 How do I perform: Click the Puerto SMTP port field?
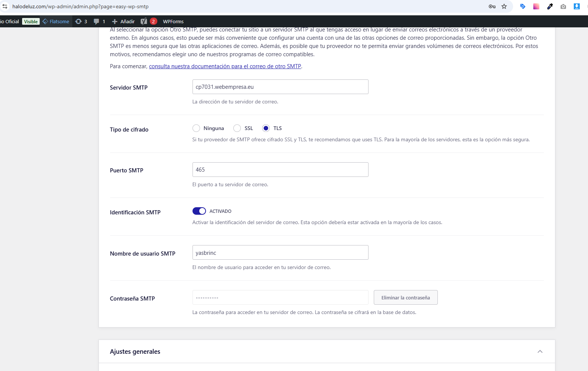coord(280,170)
